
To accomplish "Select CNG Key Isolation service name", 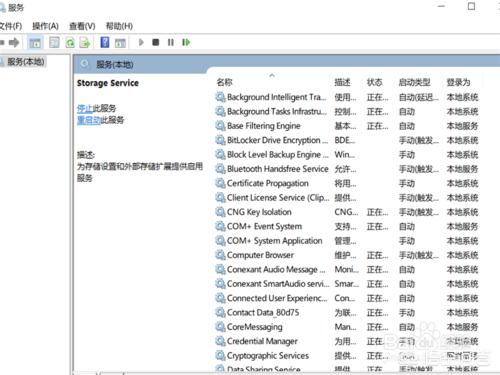I will click(259, 212).
